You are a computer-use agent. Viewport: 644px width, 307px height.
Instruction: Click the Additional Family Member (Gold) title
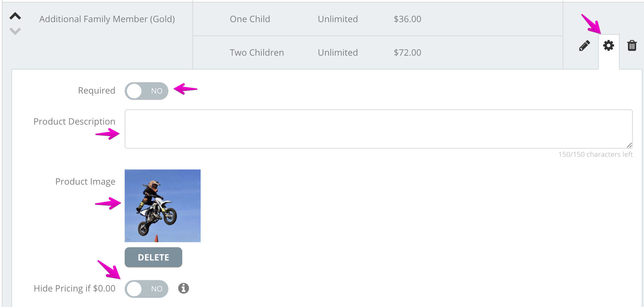(x=107, y=19)
